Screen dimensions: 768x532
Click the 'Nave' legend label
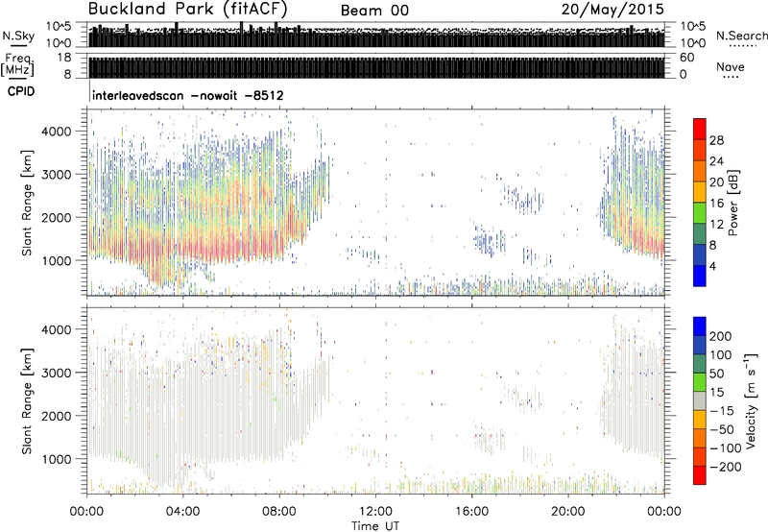(x=731, y=66)
